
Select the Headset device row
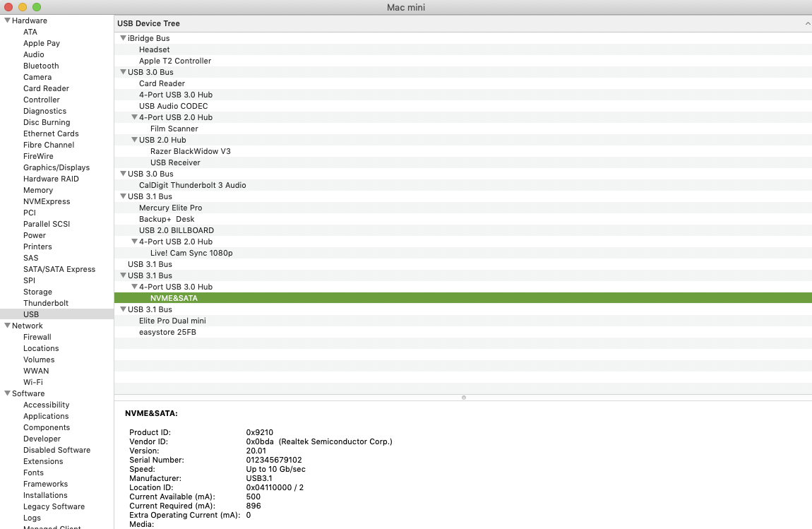coord(463,49)
